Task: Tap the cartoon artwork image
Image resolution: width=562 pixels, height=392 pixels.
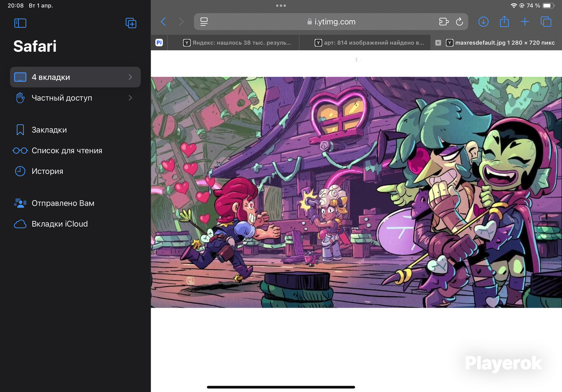Action: point(356,192)
